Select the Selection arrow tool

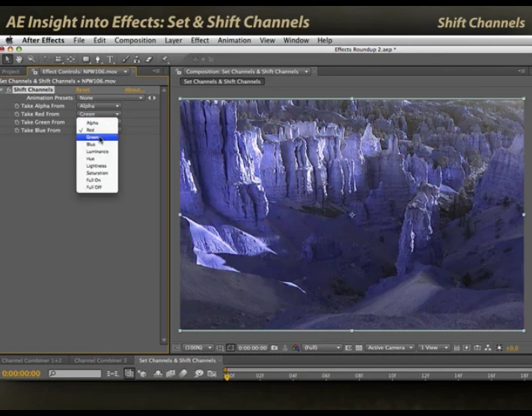pyautogui.click(x=7, y=59)
